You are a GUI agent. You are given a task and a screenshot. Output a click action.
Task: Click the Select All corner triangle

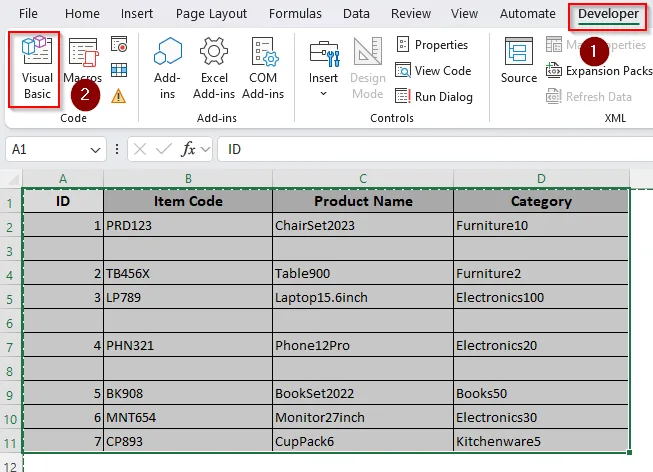point(13,180)
